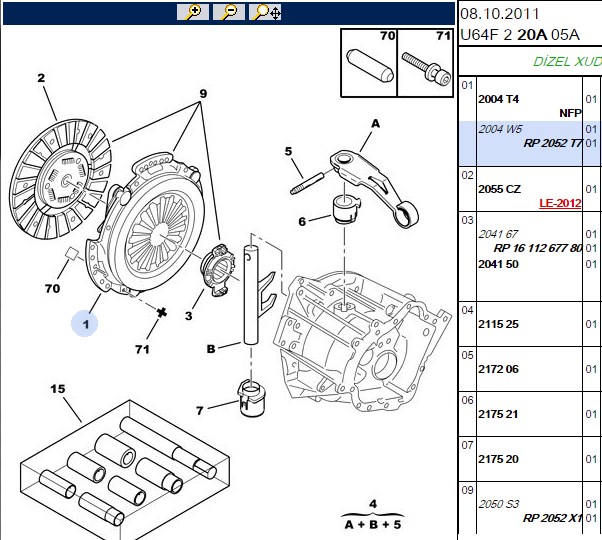This screenshot has width=602, height=540.
Task: Click diagram part number 7 label
Action: [x=199, y=411]
